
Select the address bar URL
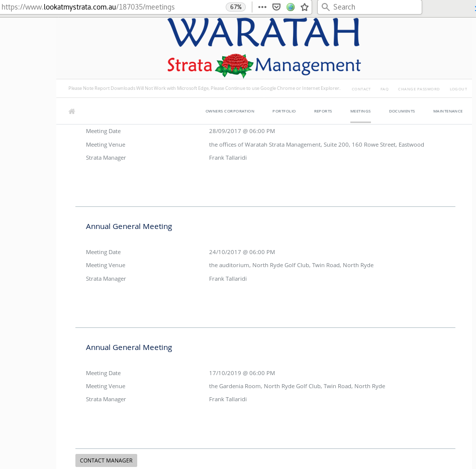[x=88, y=7]
